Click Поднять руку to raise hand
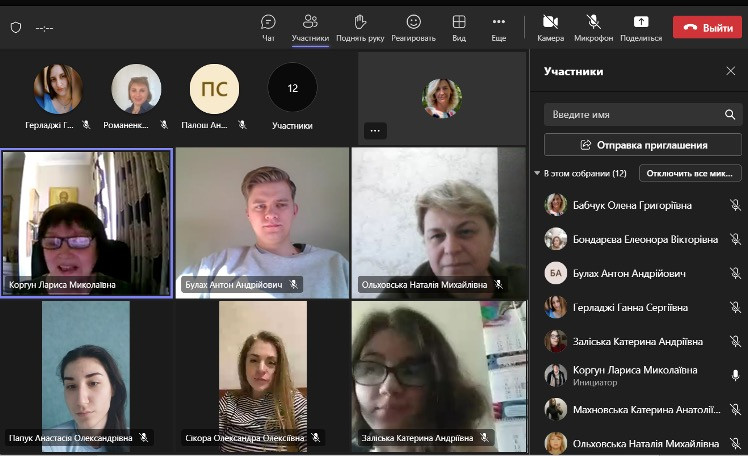Image resolution: width=748 pixels, height=456 pixels. pos(360,28)
